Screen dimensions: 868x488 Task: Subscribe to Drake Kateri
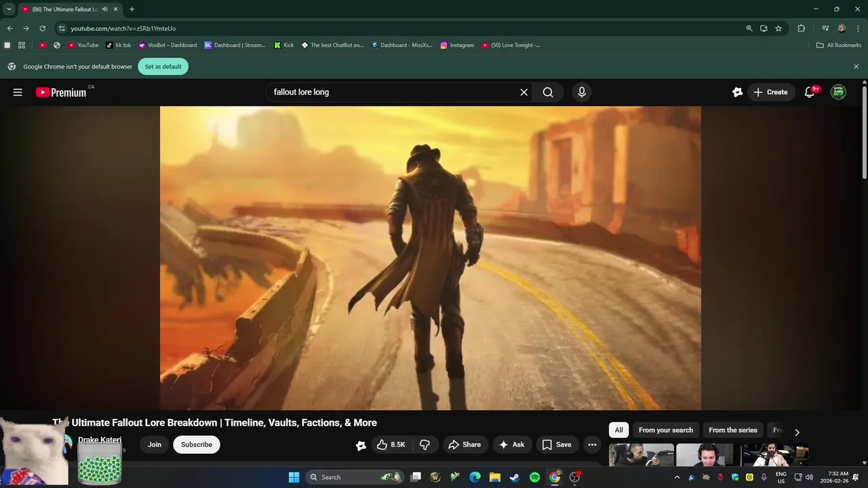[197, 445]
